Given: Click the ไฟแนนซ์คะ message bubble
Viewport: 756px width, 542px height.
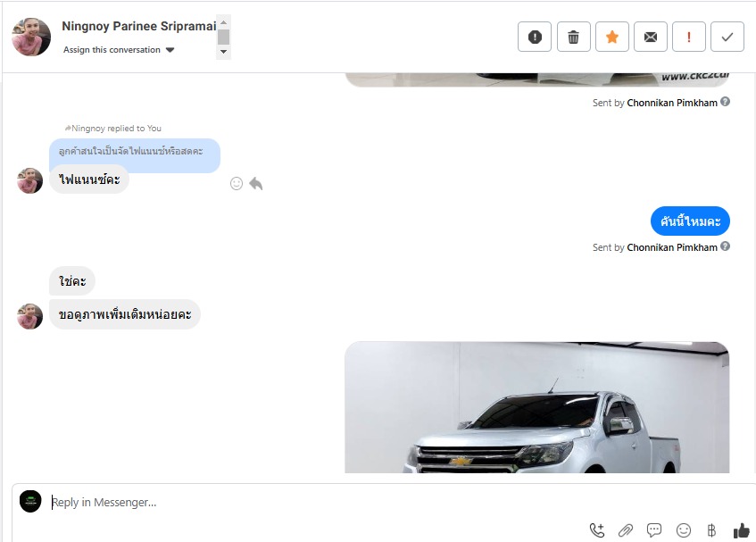Looking at the screenshot, I should [89, 179].
